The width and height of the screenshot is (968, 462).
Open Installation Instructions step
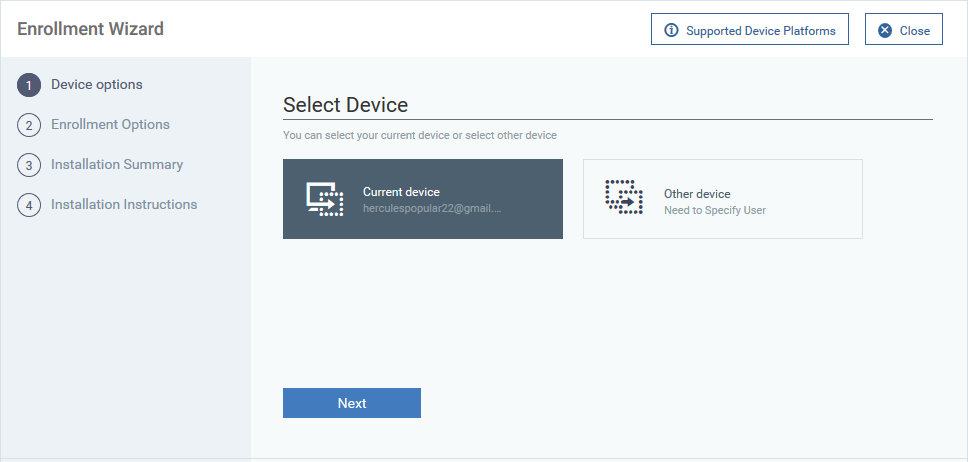[x=124, y=204]
